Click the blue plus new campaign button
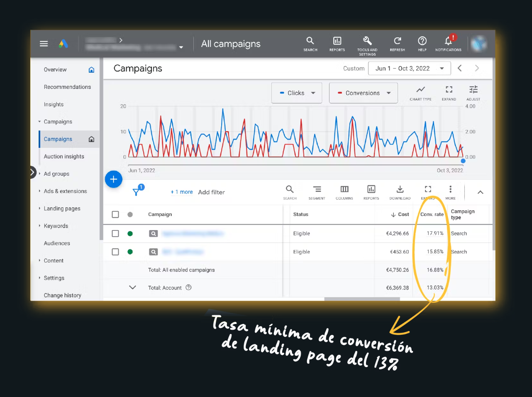Viewport: 532px width, 397px height. point(114,179)
